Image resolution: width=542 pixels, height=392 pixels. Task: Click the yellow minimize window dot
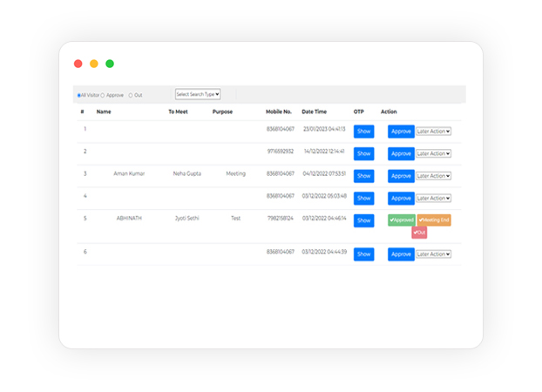pyautogui.click(x=94, y=64)
